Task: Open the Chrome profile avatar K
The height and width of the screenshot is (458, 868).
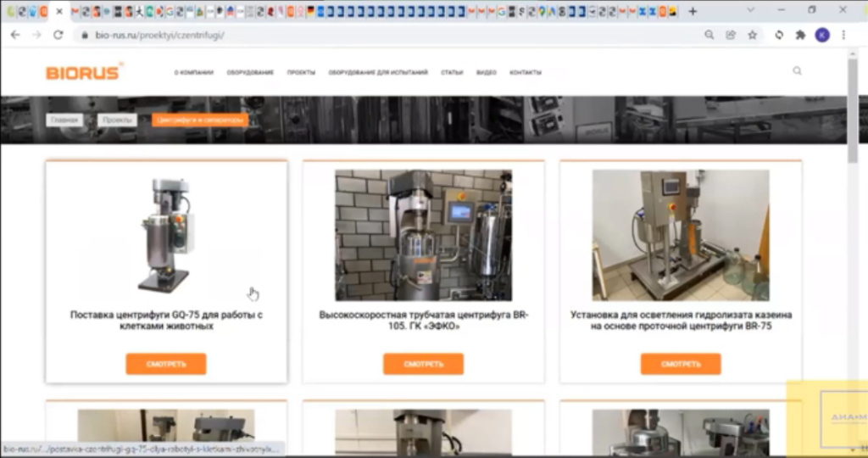Action: [x=822, y=35]
